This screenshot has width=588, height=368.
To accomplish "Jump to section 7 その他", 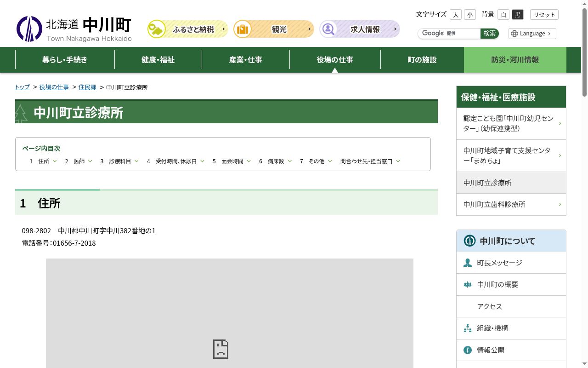I will (x=316, y=161).
